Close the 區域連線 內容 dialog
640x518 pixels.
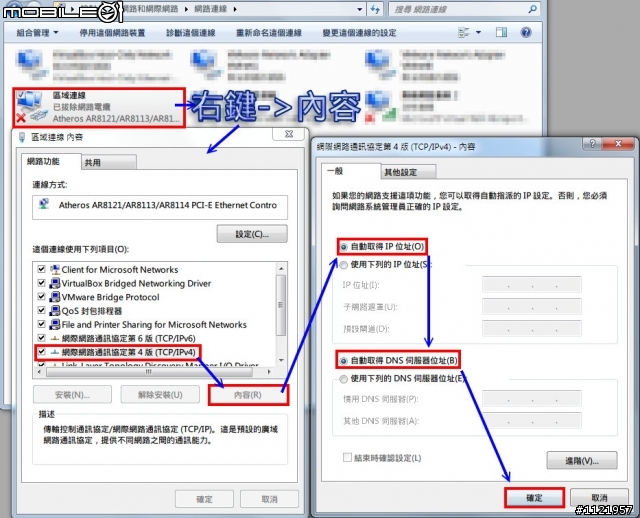[289, 134]
